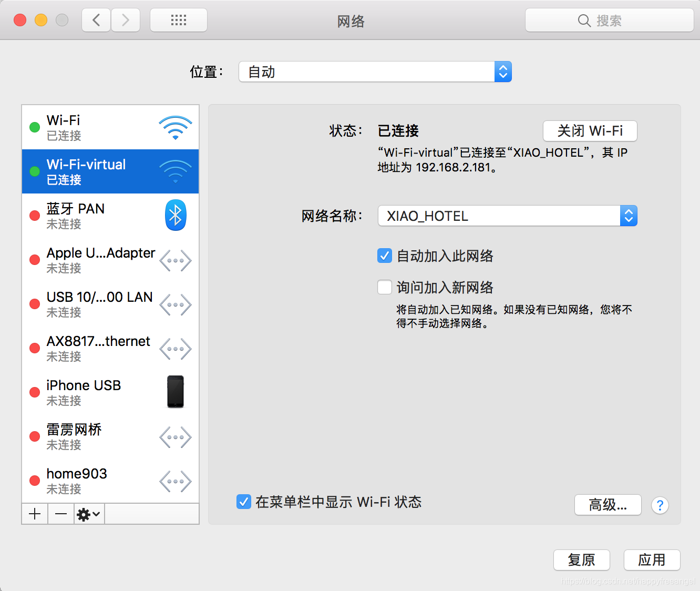Click the Bluetooth icon next to 蓝牙 PAN
700x591 pixels.
point(176,215)
